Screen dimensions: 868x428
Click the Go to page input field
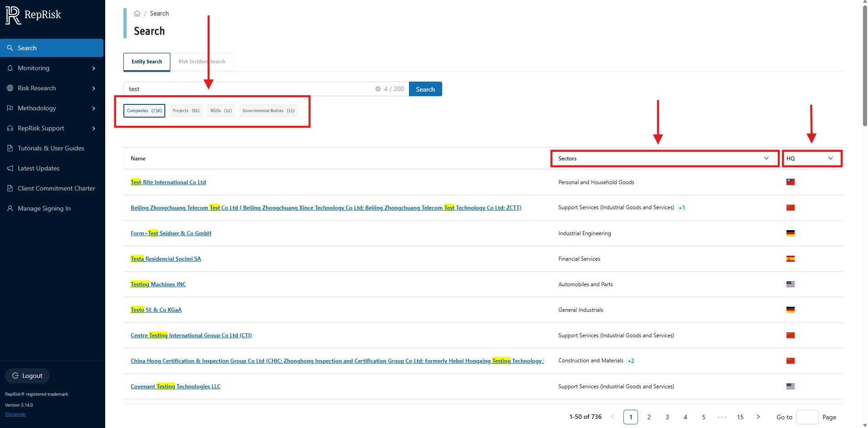click(x=807, y=417)
